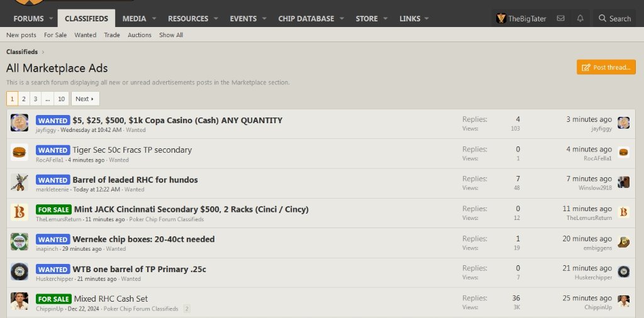Open the Search box in header
This screenshot has width=644, height=318.
[x=614, y=18]
